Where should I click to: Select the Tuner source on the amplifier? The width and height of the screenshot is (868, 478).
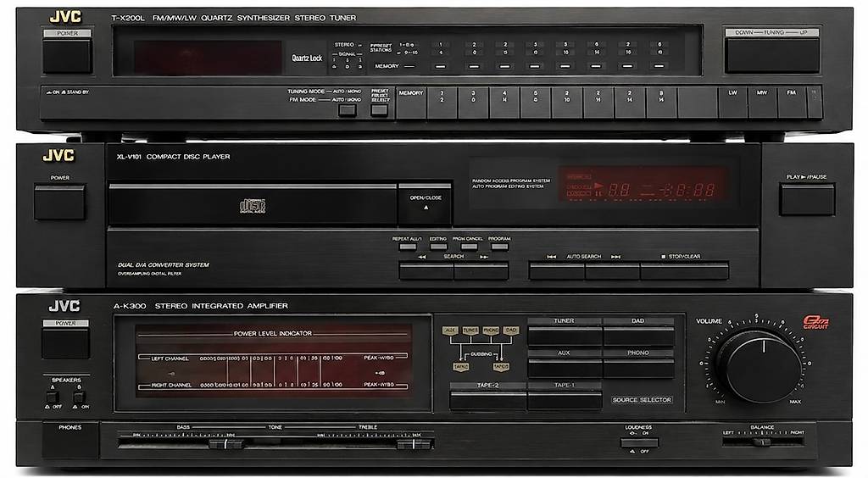(565, 336)
